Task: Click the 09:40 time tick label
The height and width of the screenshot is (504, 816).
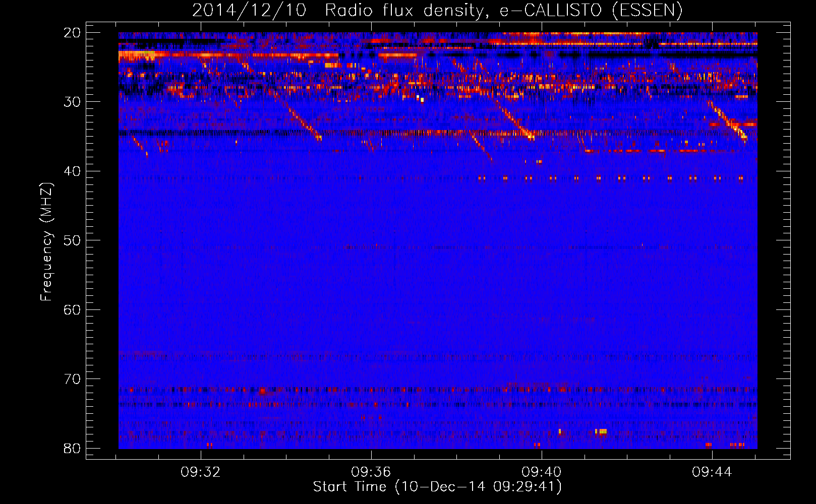Action: pos(542,472)
